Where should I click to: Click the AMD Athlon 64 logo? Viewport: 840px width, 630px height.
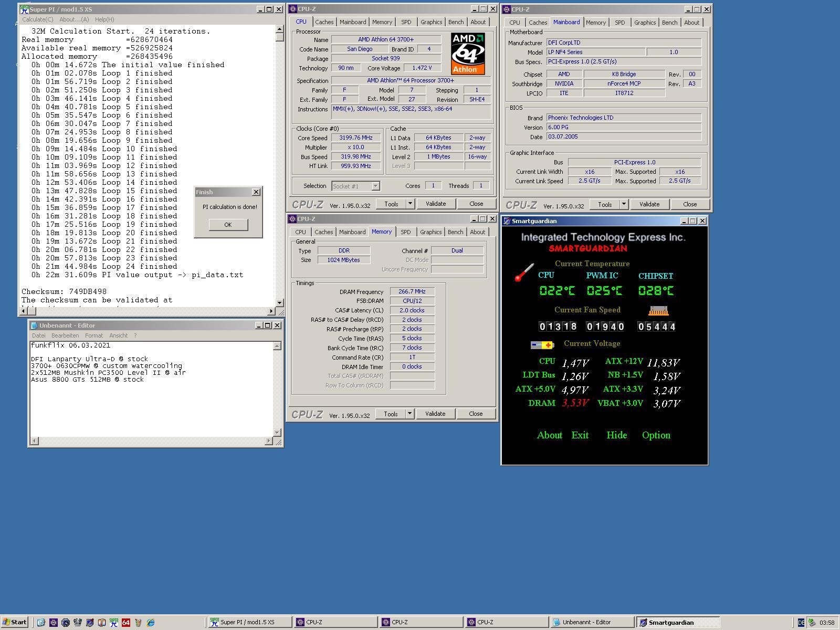467,54
